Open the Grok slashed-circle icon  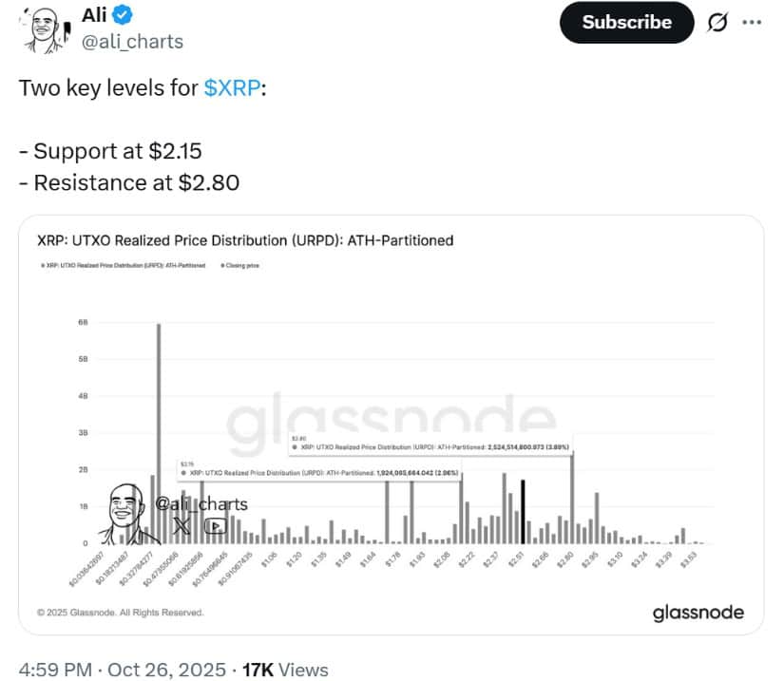tap(717, 23)
